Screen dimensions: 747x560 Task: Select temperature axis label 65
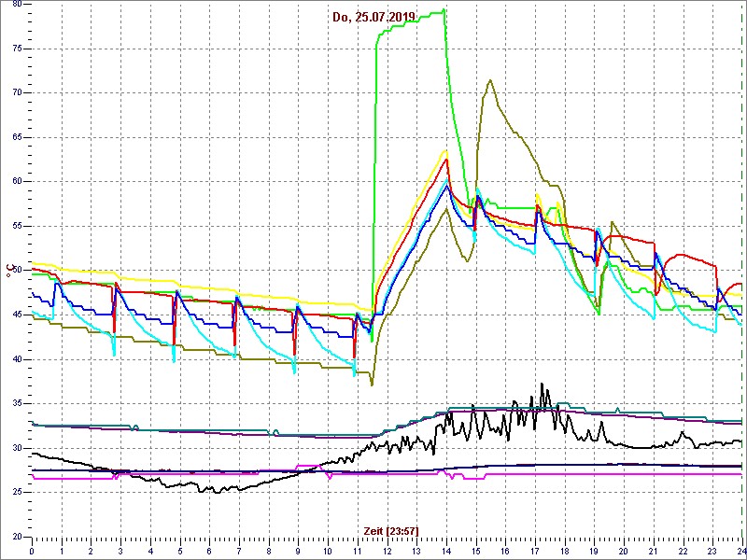(18, 137)
